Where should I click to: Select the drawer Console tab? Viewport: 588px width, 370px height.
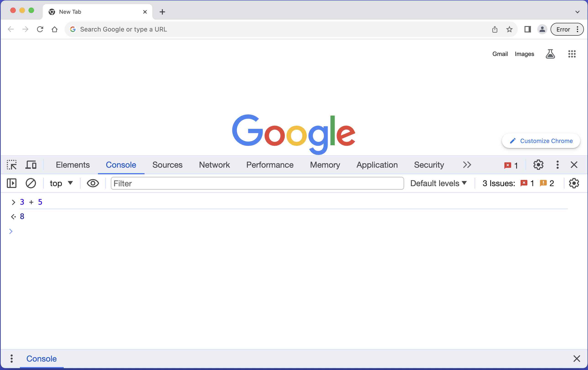[x=41, y=359]
